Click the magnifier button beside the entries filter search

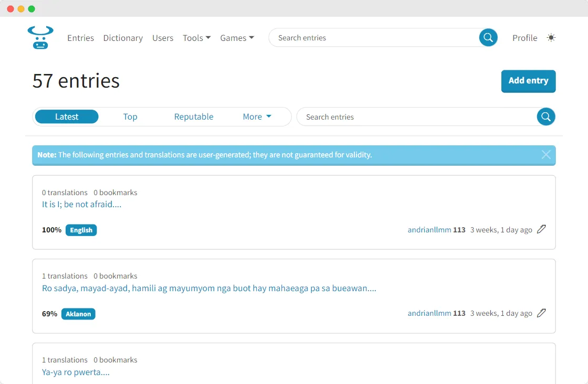coord(546,117)
